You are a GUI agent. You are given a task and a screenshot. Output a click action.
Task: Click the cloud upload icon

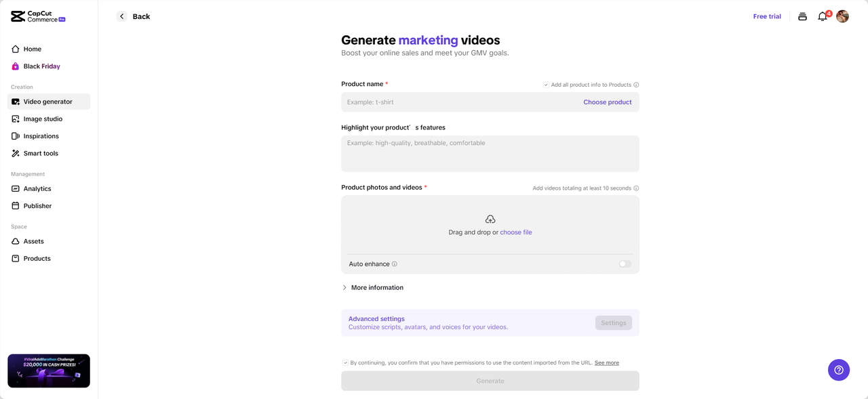[x=490, y=219]
